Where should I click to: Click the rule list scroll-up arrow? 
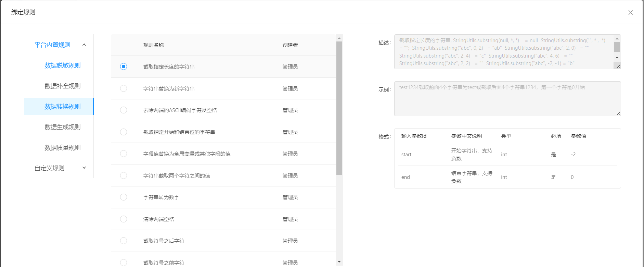pyautogui.click(x=339, y=38)
